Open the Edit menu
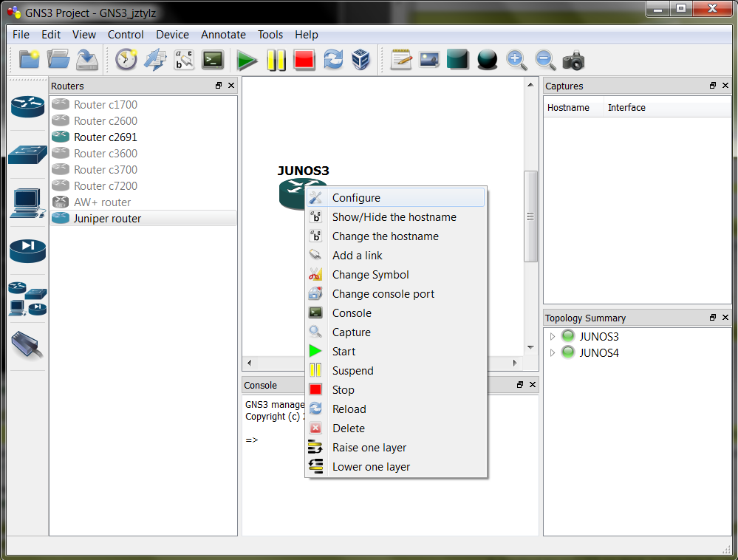Viewport: 738px width, 560px height. 51,35
